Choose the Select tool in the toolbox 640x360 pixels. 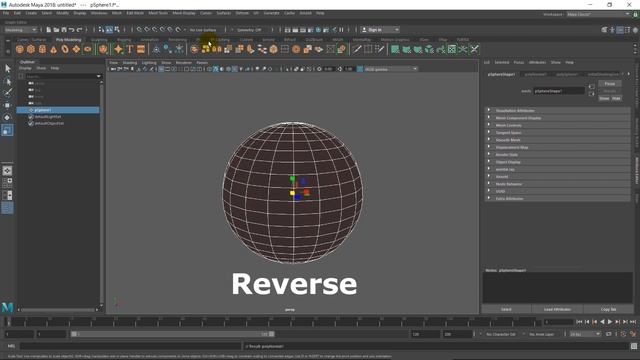pyautogui.click(x=7, y=69)
